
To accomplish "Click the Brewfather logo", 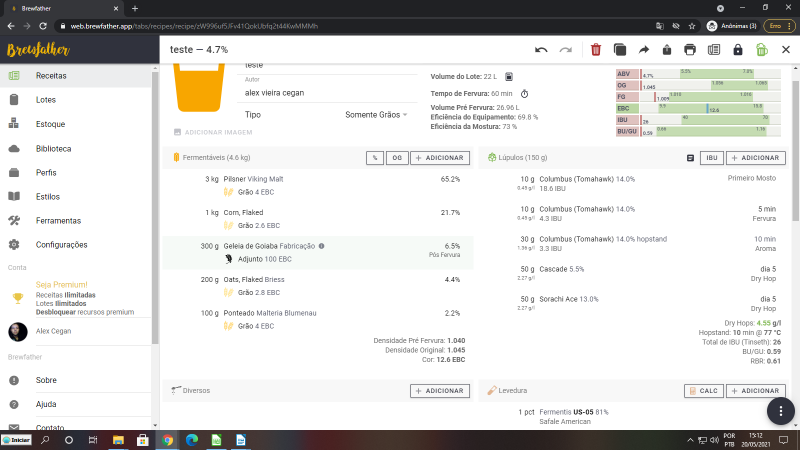I will click(x=38, y=50).
